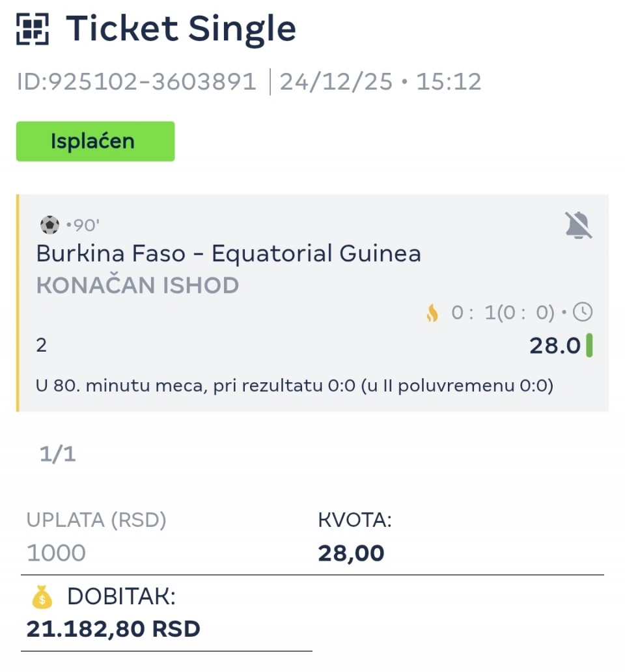Click the clock icon after the score
Screen dimensions: 625x672
click(x=583, y=313)
